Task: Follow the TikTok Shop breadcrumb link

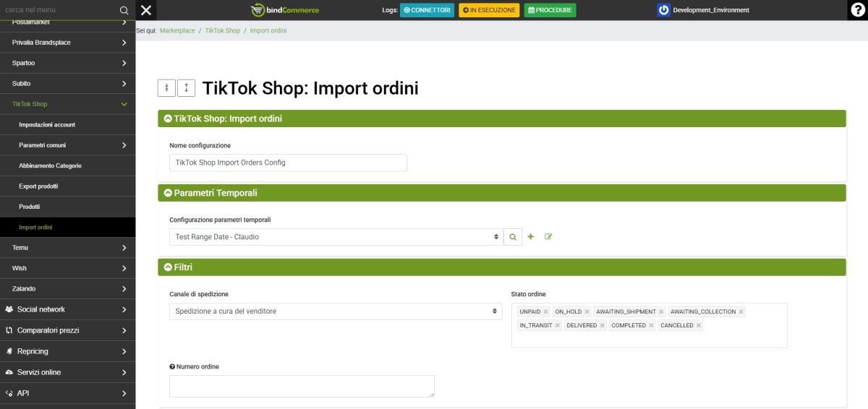Action: click(x=222, y=31)
